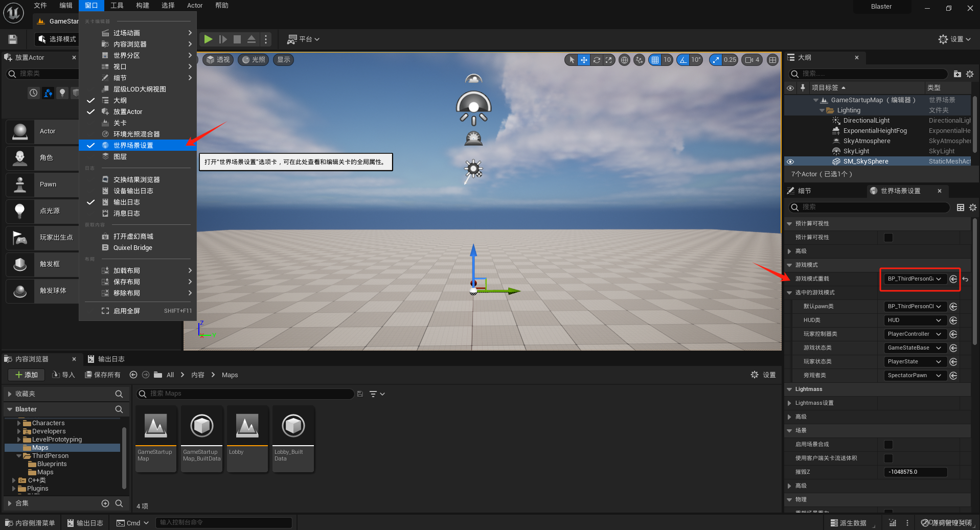
Task: Open play options three-dot menu
Action: pyautogui.click(x=266, y=39)
